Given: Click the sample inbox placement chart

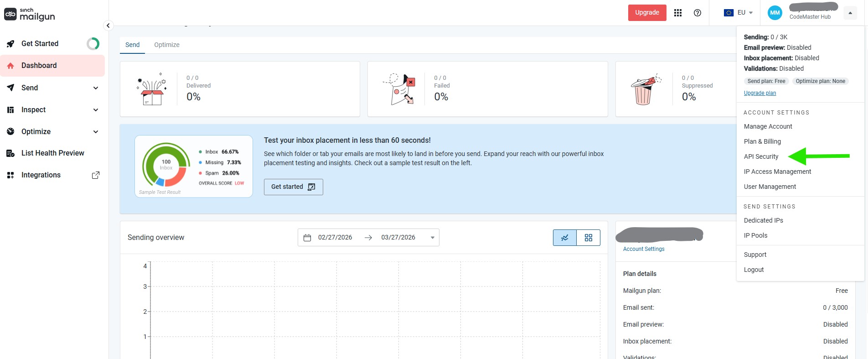Looking at the screenshot, I should tap(166, 165).
